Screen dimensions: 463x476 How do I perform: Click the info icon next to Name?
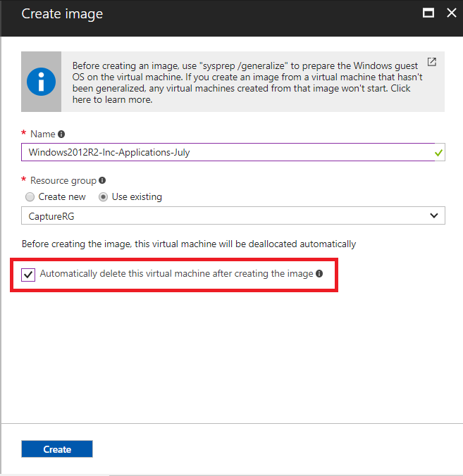[61, 134]
